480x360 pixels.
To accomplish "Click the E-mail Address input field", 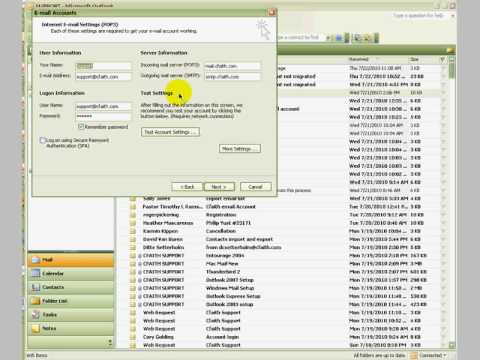I will tap(103, 77).
